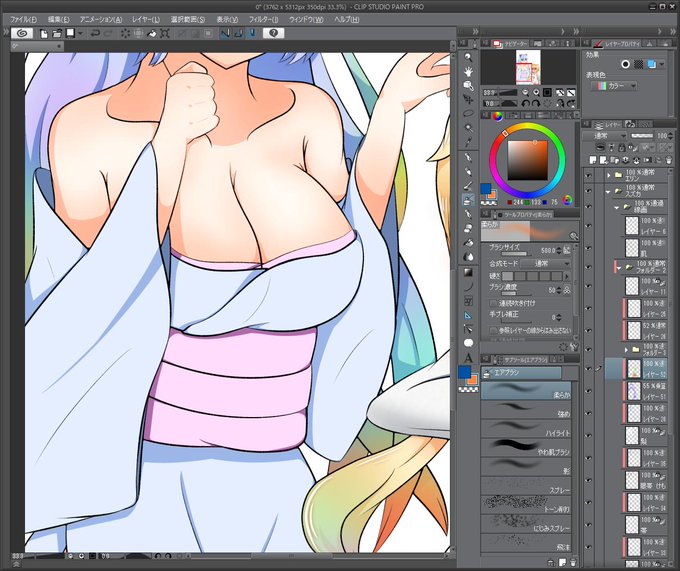Click the New raster layer icon
The width and height of the screenshot is (680, 571).
[x=593, y=160]
